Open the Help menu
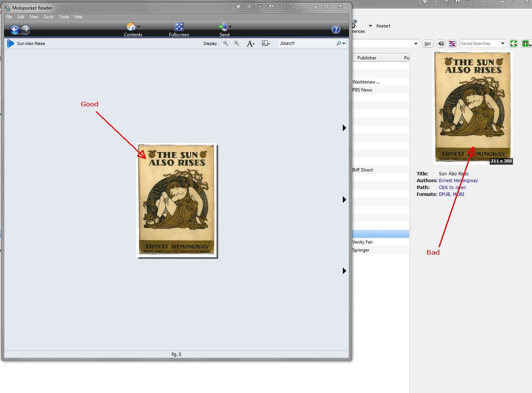Image resolution: width=532 pixels, height=393 pixels. click(78, 17)
